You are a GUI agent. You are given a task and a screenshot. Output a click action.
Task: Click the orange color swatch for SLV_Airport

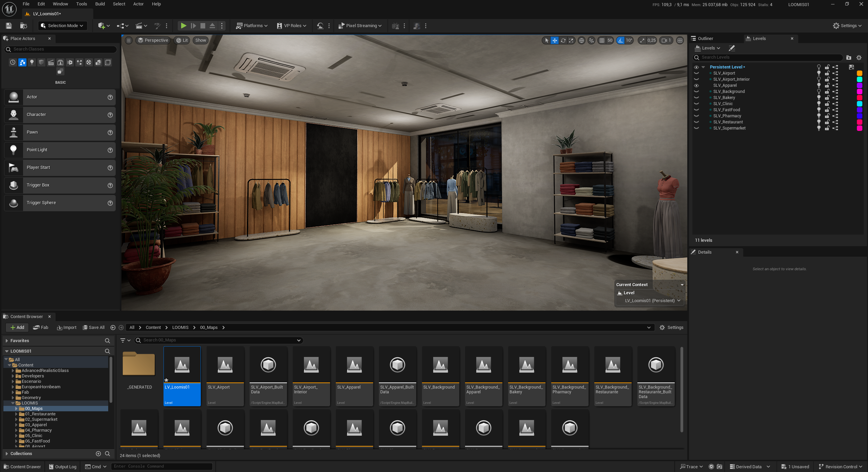[x=859, y=73]
